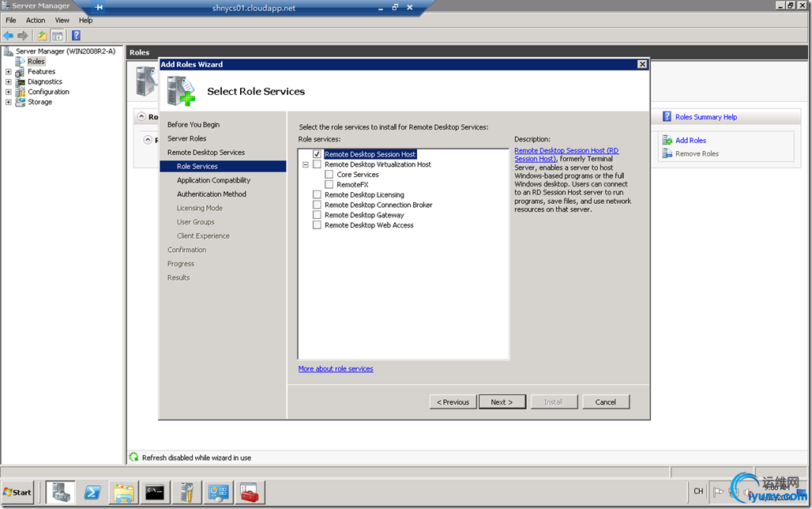This screenshot has height=509, width=812.
Task: Open the Help menu
Action: point(85,21)
